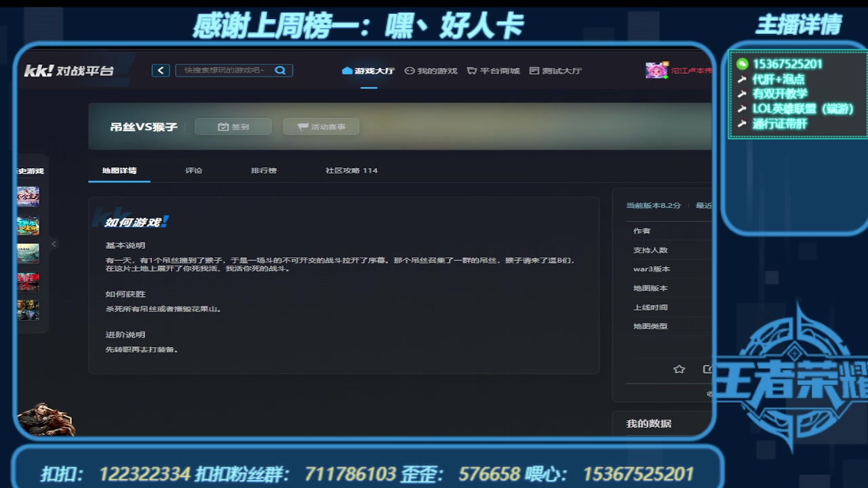868x488 pixels.
Task: Open 平台商城 via the shopping bag icon
Action: tap(471, 70)
